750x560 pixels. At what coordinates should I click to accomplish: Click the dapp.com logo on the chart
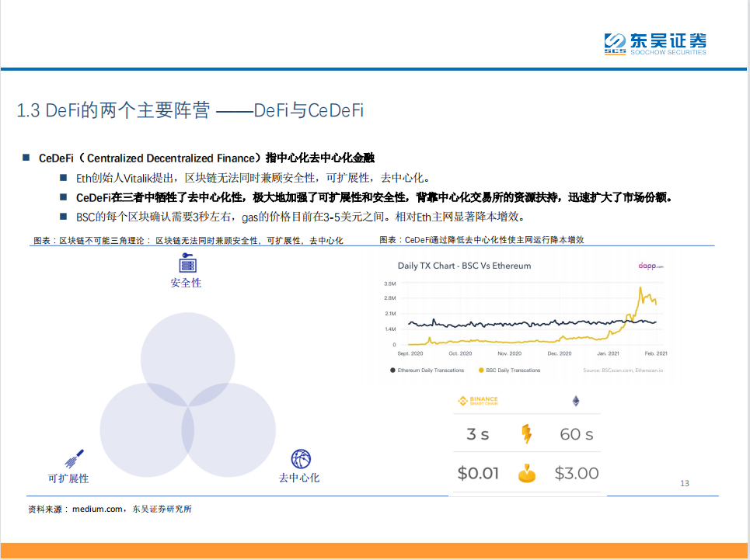point(652,264)
